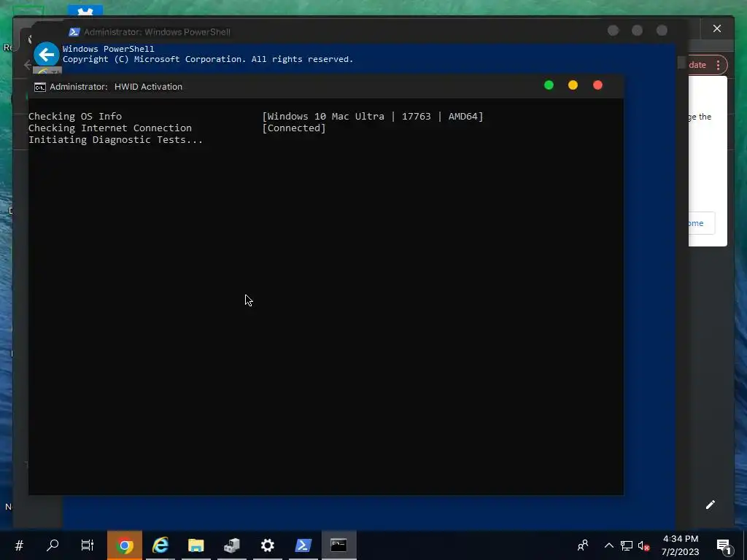Click the blue back arrow circle
747x560 pixels.
click(46, 55)
